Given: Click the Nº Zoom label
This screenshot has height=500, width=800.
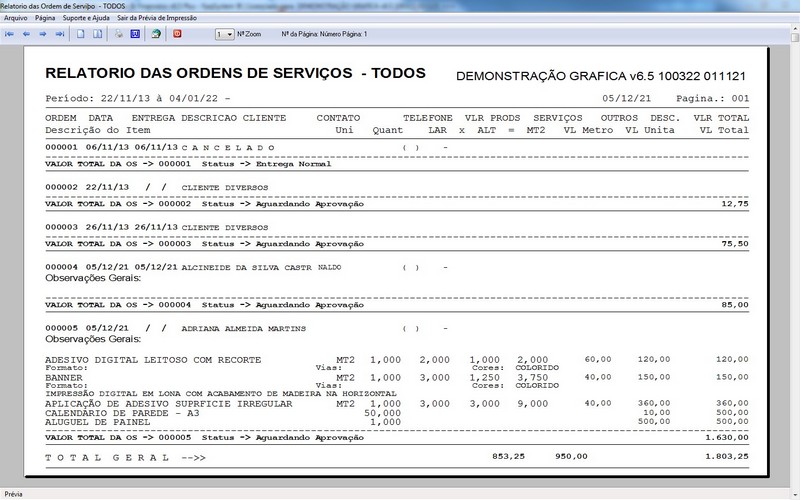Looking at the screenshot, I should click(249, 34).
